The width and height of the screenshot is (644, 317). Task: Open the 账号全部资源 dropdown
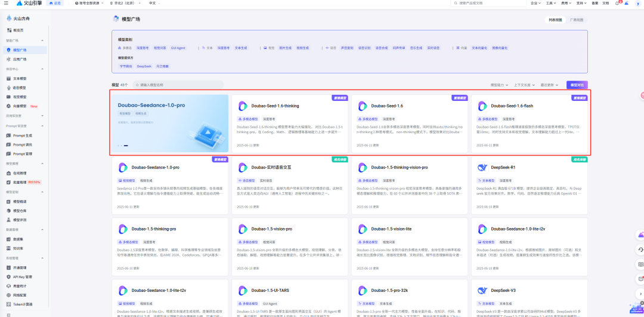tap(89, 3)
